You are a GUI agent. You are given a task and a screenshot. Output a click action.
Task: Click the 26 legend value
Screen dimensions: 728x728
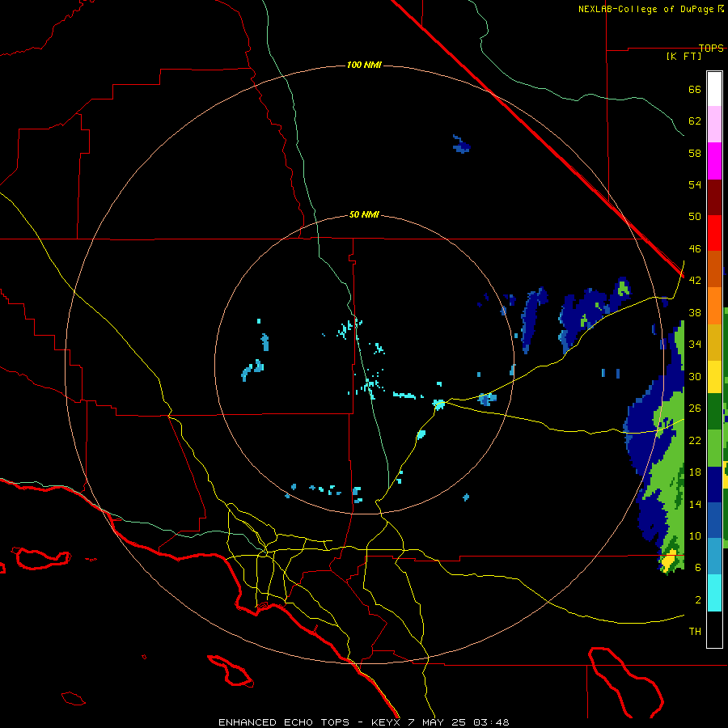[x=695, y=408]
